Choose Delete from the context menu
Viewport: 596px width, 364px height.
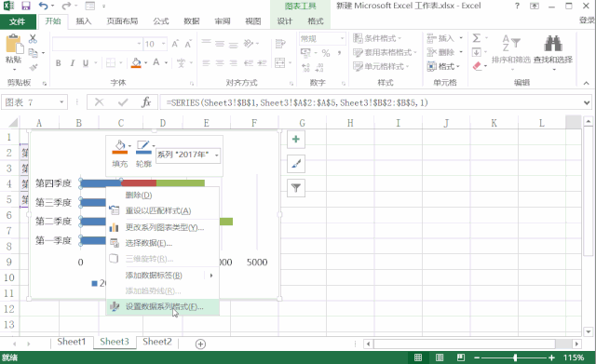tap(163, 195)
